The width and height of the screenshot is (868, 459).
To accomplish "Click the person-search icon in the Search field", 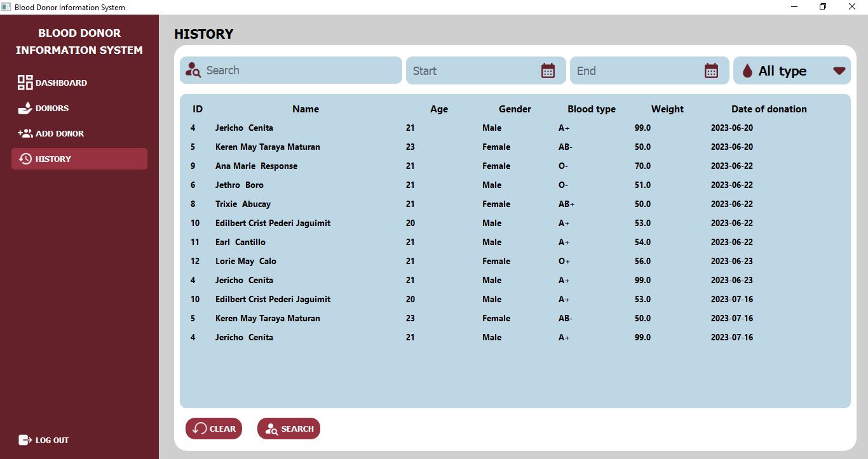I will pos(193,70).
